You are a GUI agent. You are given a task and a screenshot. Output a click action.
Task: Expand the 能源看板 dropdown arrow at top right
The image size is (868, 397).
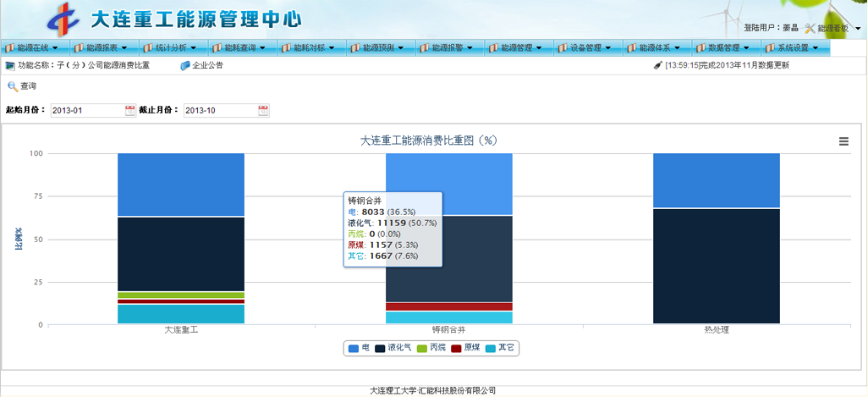pos(858,28)
